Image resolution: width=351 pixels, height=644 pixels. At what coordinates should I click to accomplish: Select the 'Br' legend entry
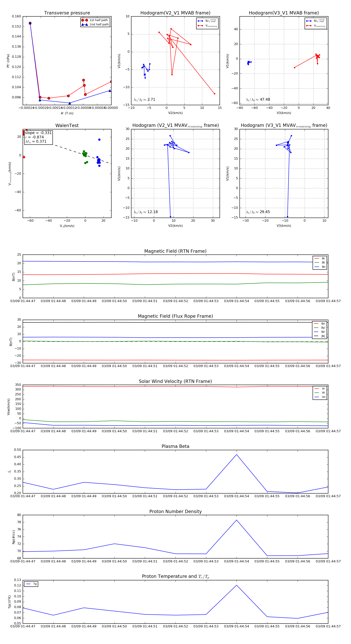[x=320, y=259]
